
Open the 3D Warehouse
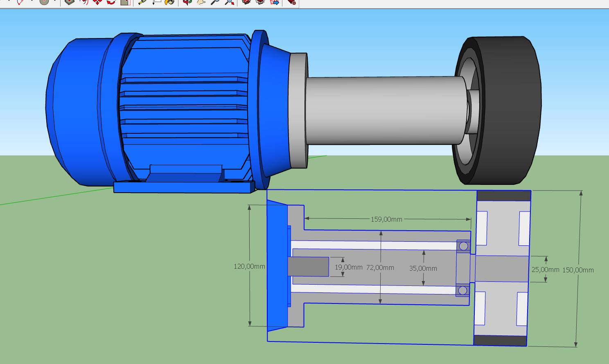(246, 2)
